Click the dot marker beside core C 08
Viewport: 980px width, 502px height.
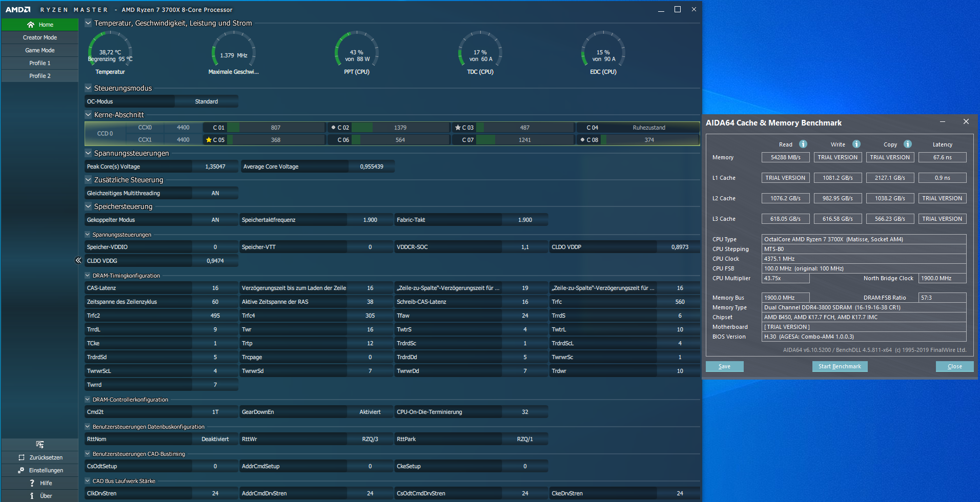coord(582,140)
